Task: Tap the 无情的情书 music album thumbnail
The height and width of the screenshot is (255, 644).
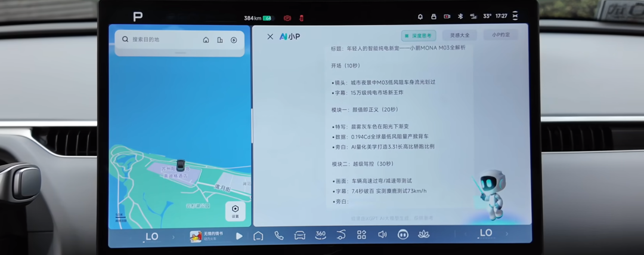Action: click(196, 236)
